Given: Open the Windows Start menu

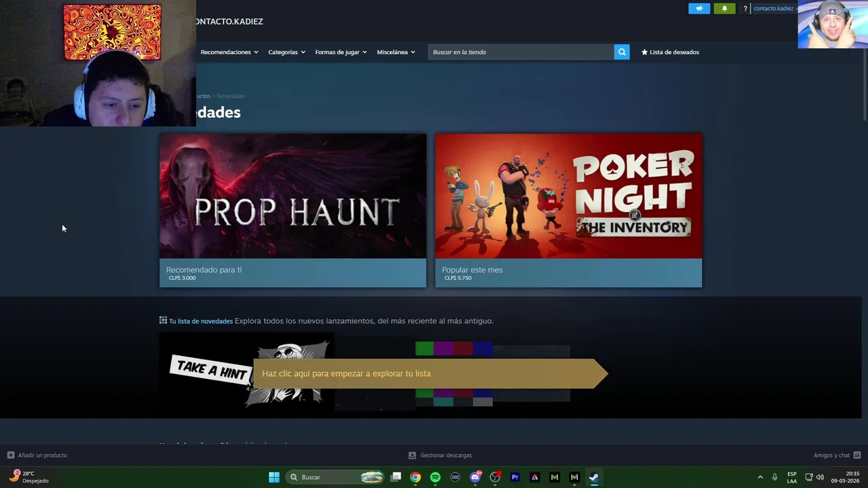Looking at the screenshot, I should 274,477.
